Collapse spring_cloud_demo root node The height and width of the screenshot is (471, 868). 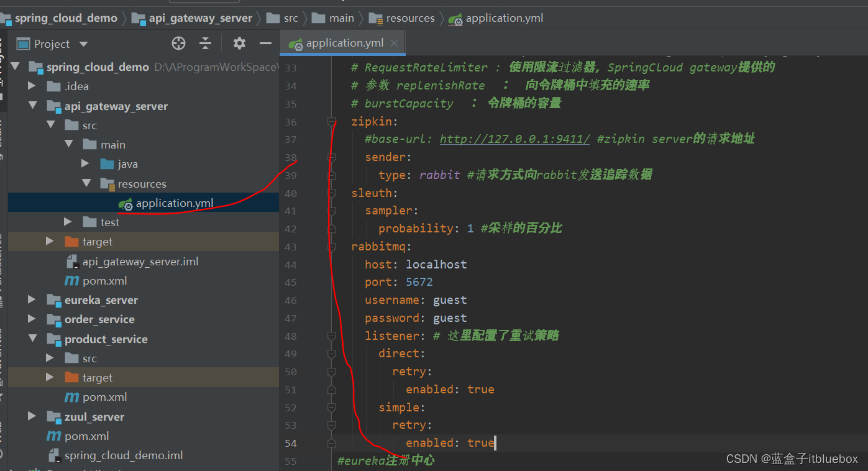click(x=14, y=66)
